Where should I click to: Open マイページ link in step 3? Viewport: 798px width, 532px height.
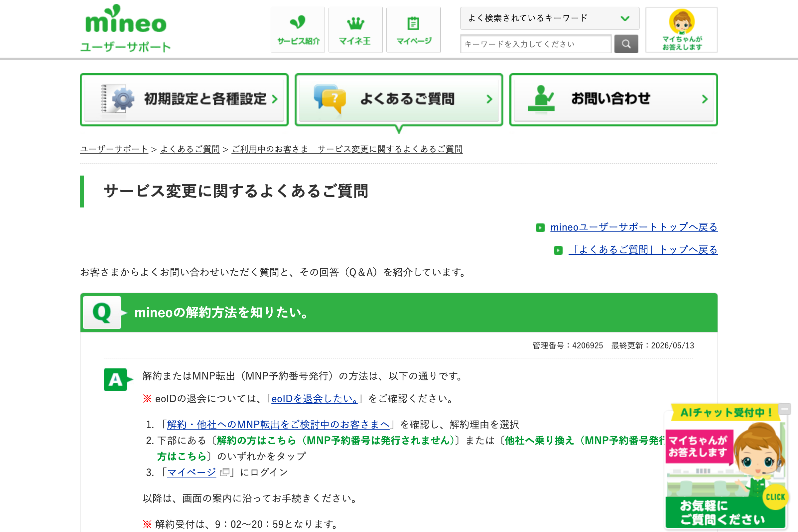[192, 472]
